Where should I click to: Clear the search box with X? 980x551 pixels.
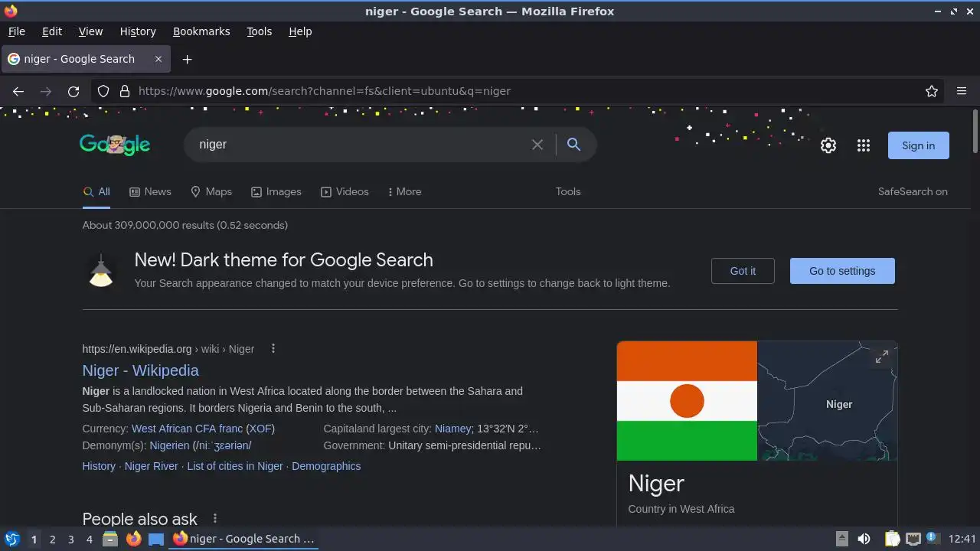[537, 145]
